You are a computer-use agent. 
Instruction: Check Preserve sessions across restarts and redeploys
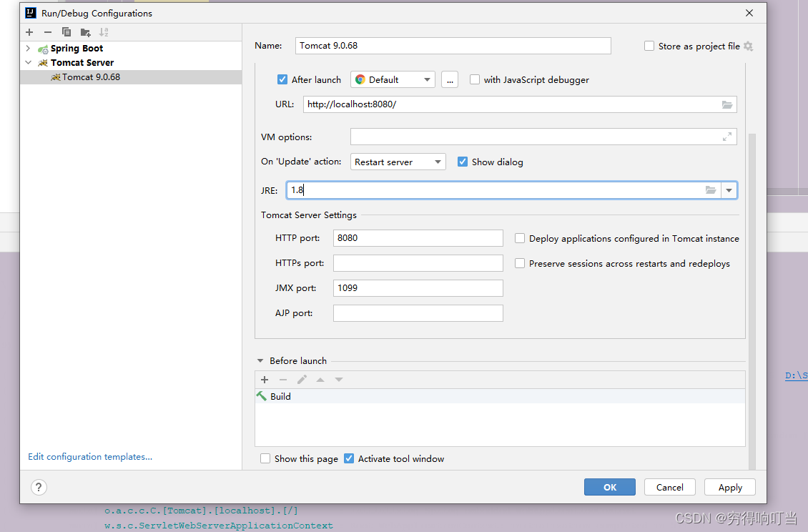pos(520,263)
